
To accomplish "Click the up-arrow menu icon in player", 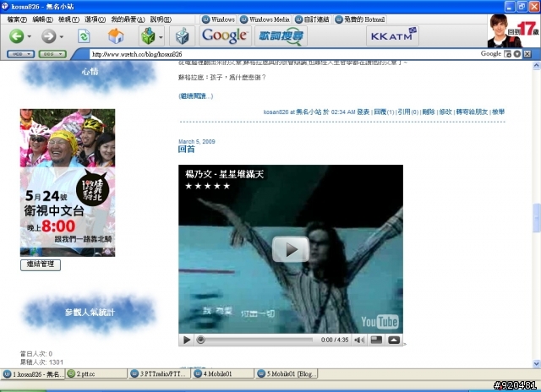I will tap(394, 340).
